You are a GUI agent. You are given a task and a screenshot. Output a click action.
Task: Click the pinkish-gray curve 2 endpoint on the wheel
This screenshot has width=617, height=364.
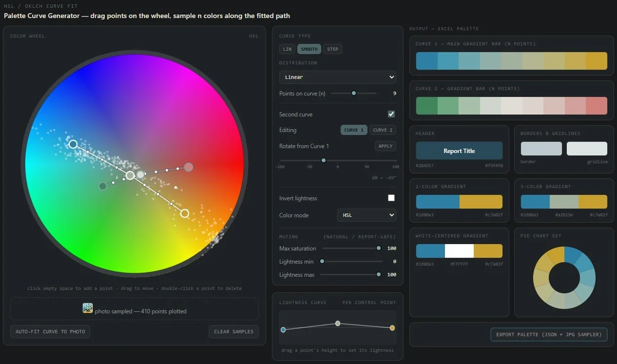189,167
